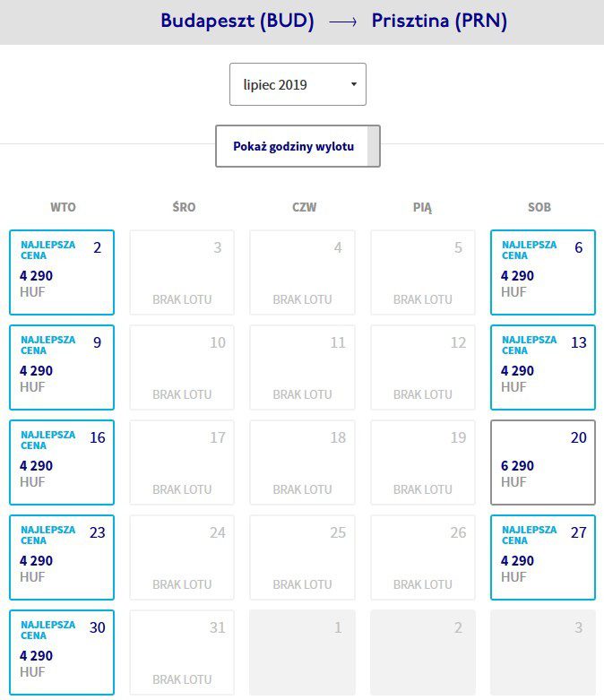Choose July 23 flight tile

click(62, 557)
